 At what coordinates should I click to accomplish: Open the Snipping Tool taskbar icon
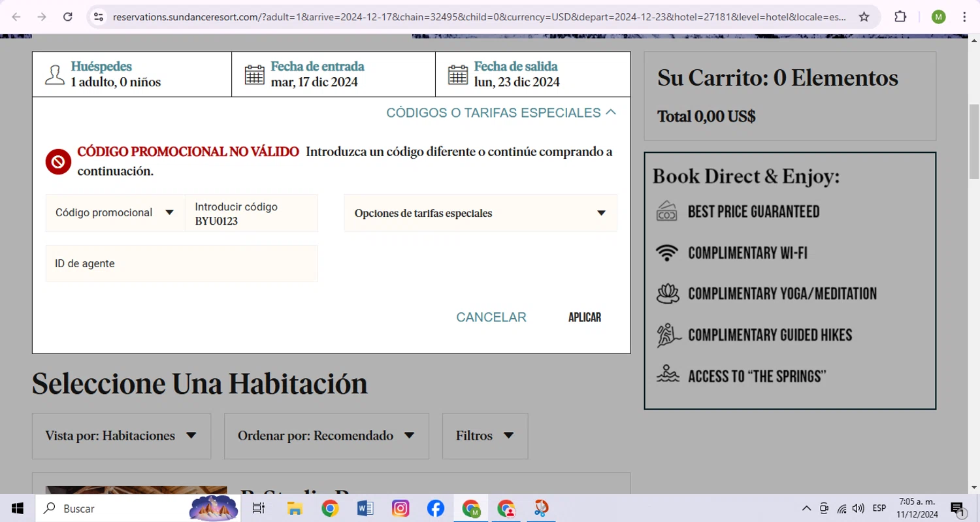[541, 508]
